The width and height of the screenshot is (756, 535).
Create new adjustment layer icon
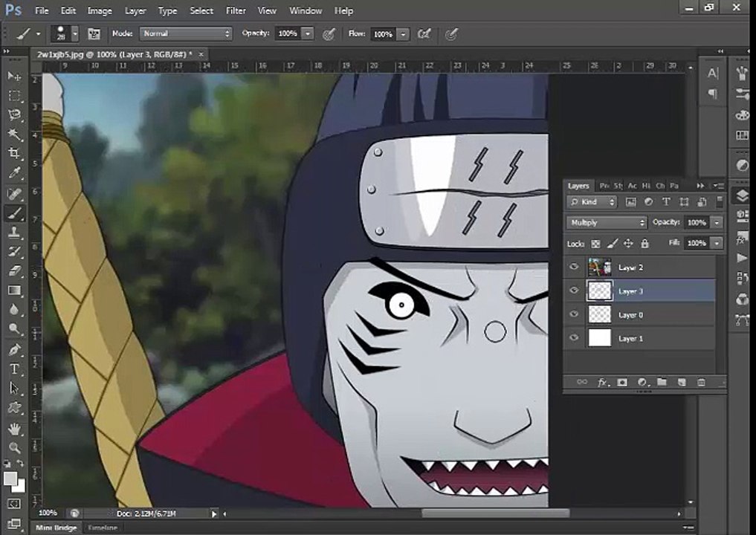642,382
